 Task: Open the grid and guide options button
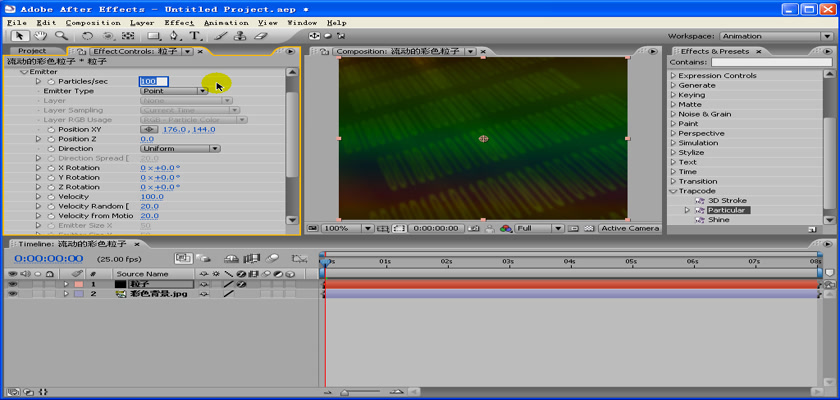click(382, 229)
